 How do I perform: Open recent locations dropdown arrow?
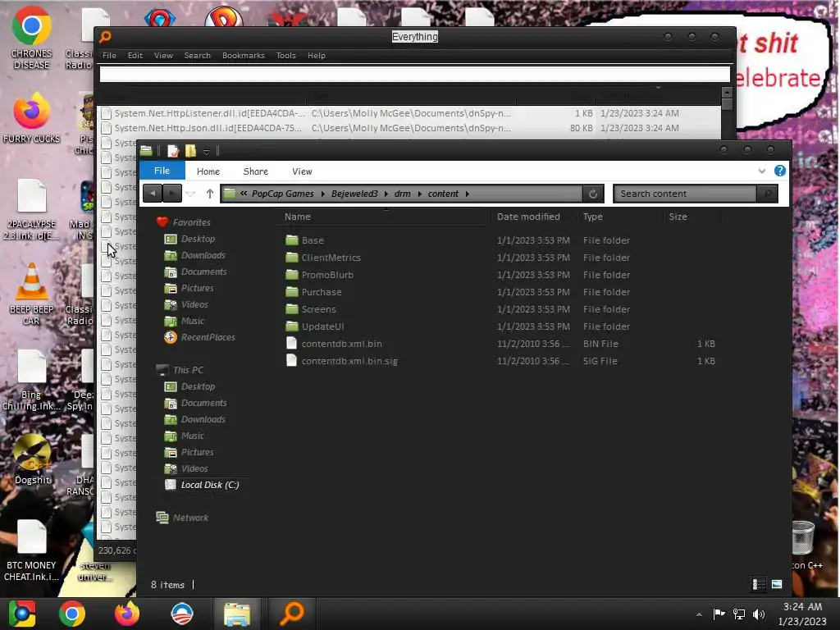[190, 194]
